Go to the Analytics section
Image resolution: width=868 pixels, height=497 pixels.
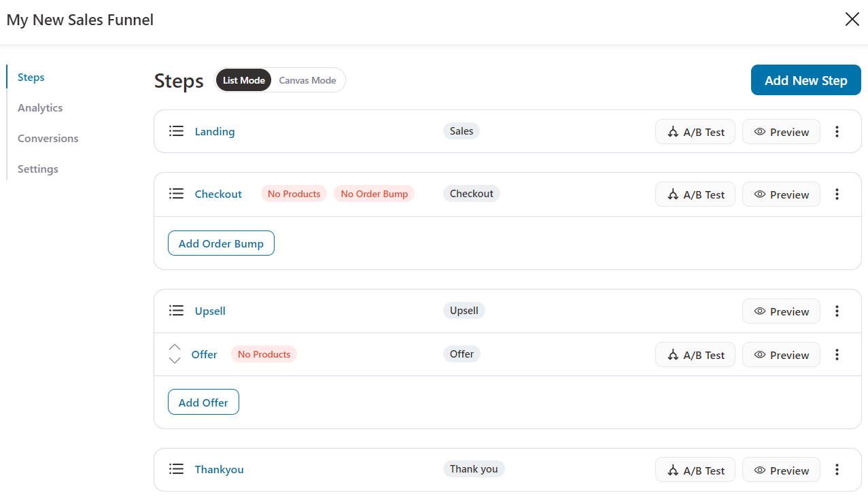40,107
